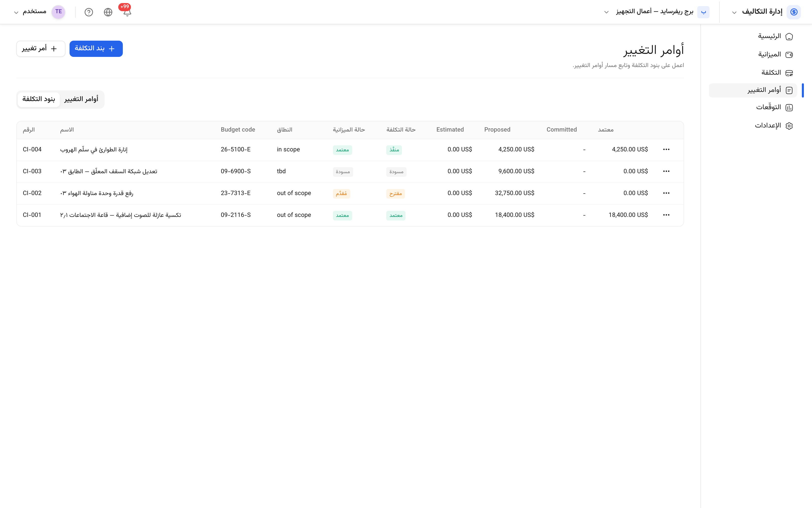
Task: Click the Budget code column header
Action: pyautogui.click(x=238, y=130)
